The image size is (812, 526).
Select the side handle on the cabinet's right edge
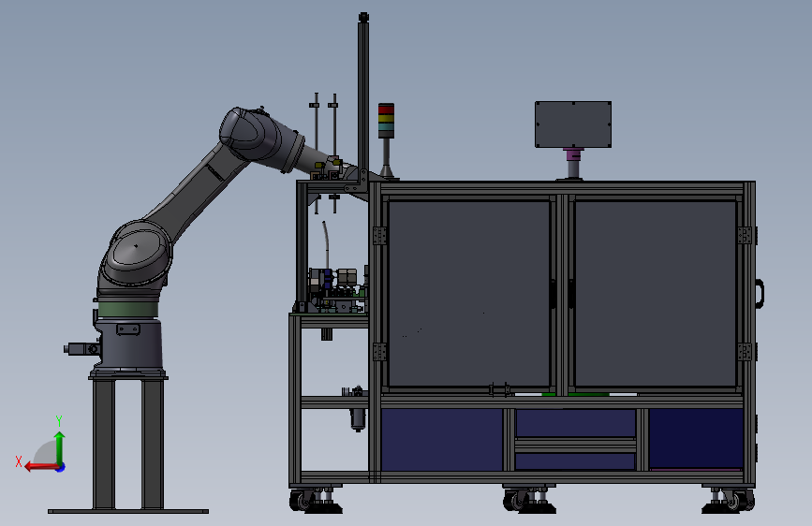(x=760, y=294)
